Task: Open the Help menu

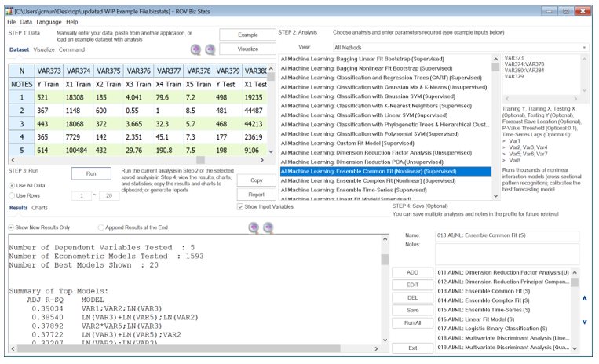Action: tap(71, 22)
